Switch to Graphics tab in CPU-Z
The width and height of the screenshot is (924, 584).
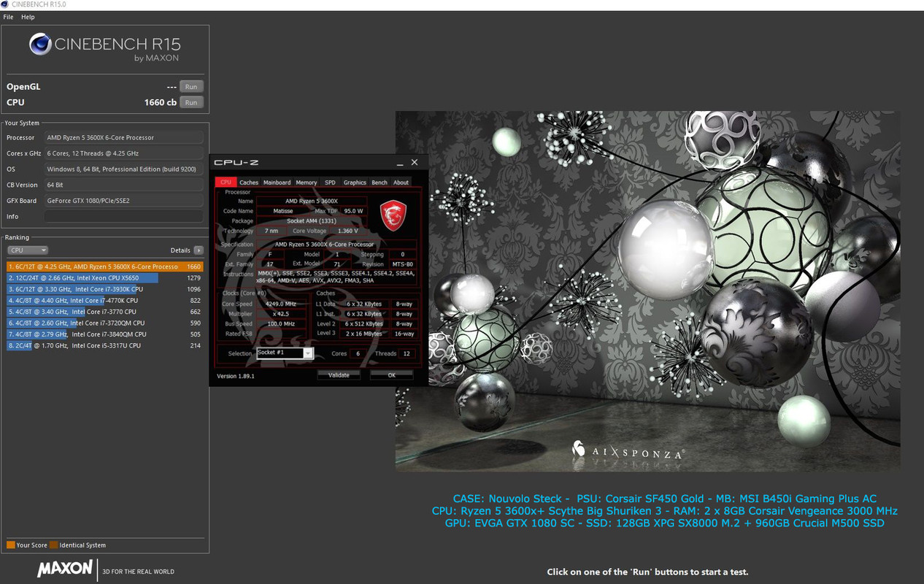click(355, 182)
